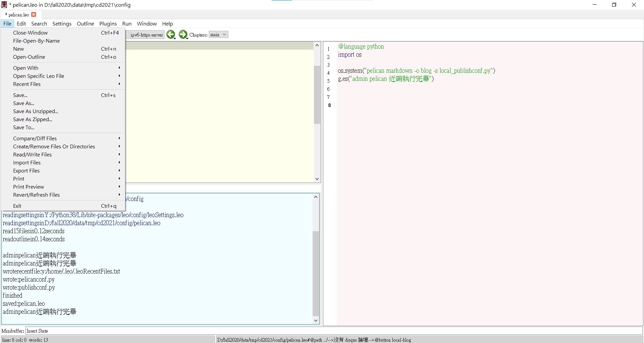The image size is (644, 343).
Task: Open the Window menu
Action: click(147, 23)
